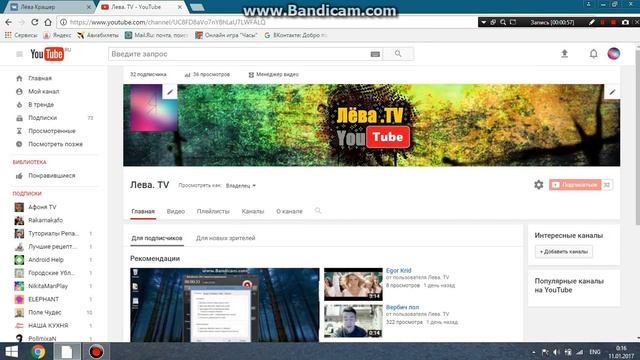
Task: Search the channel using the tab magnifier
Action: point(318,211)
